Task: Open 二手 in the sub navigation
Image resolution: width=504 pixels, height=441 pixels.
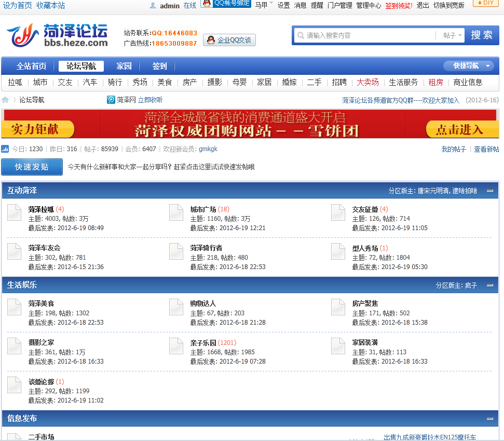Action: pos(314,83)
